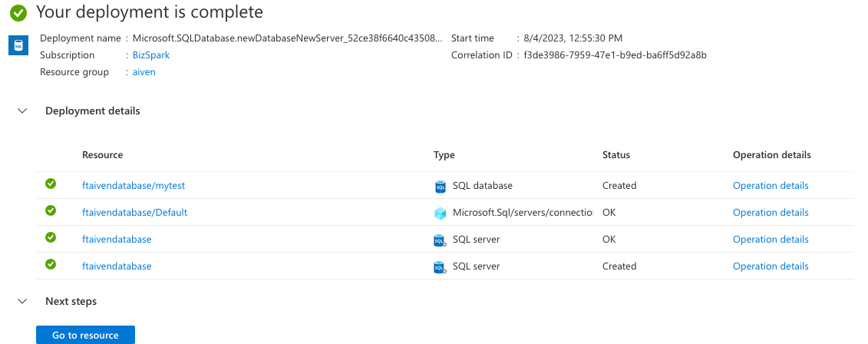Click the green check beside ftaivendatabase/mytest

[51, 184]
